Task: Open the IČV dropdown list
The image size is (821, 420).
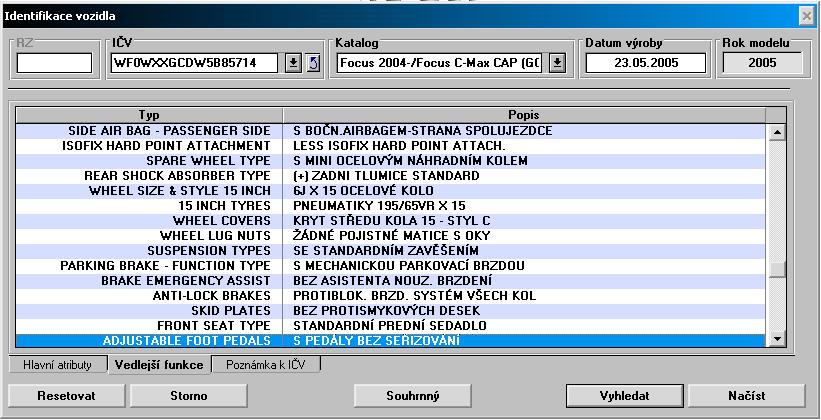Action: (x=293, y=63)
